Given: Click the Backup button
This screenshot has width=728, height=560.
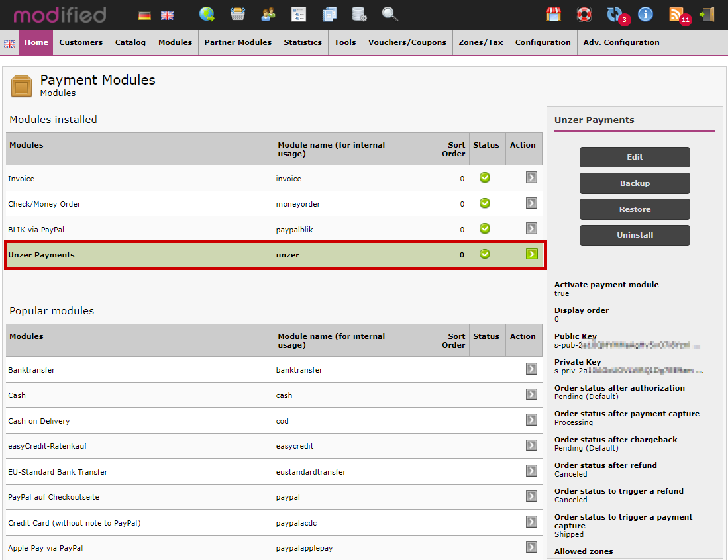Looking at the screenshot, I should (635, 183).
